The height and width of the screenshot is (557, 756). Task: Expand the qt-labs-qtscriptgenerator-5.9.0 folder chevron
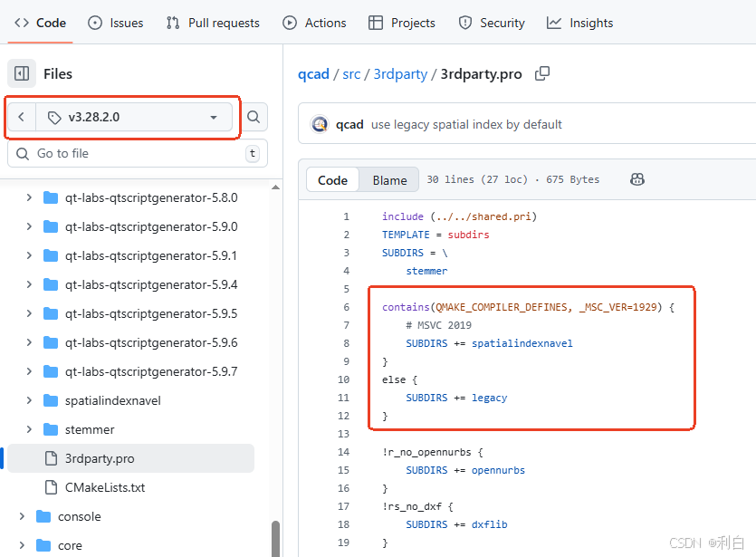[29, 226]
